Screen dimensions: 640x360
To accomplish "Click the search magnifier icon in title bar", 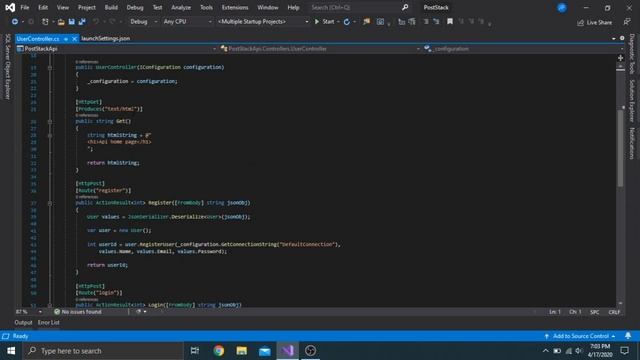I will [x=405, y=7].
